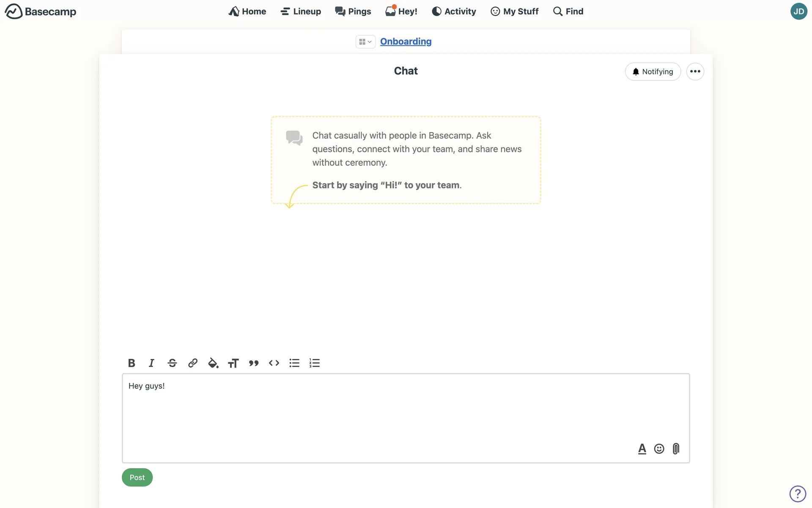Go to Pings in top navigation
The width and height of the screenshot is (812, 508).
click(353, 11)
